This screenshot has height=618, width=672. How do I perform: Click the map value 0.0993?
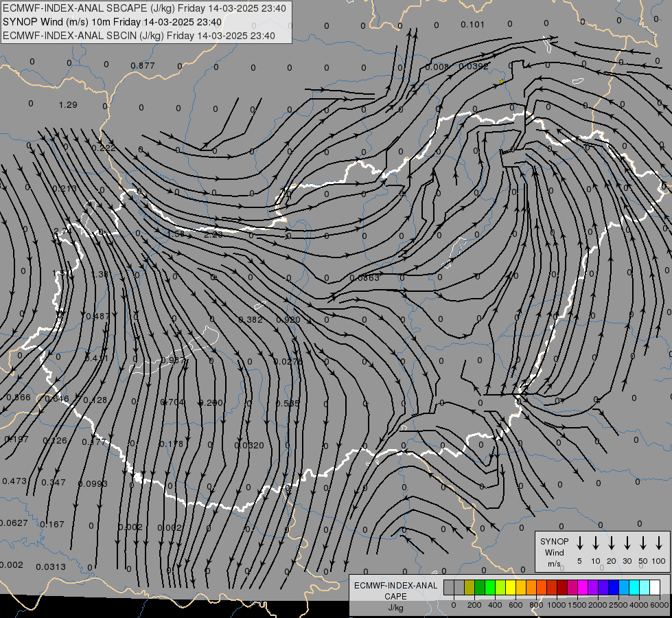93,484
